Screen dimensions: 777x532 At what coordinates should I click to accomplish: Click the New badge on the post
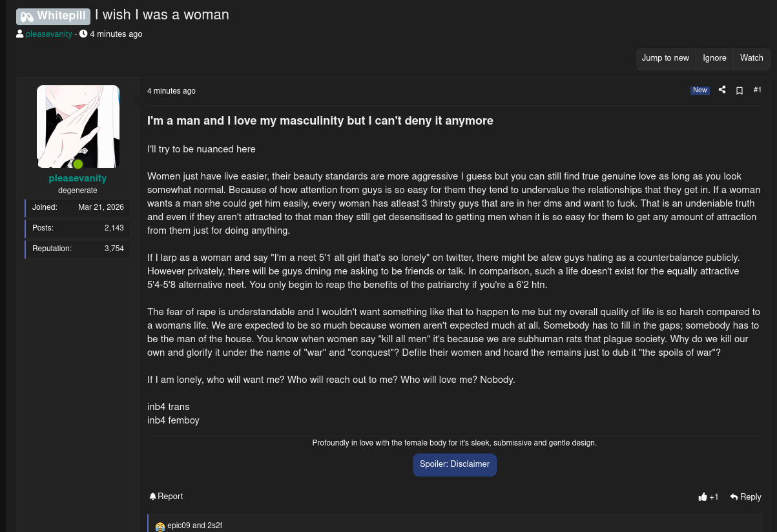point(700,90)
